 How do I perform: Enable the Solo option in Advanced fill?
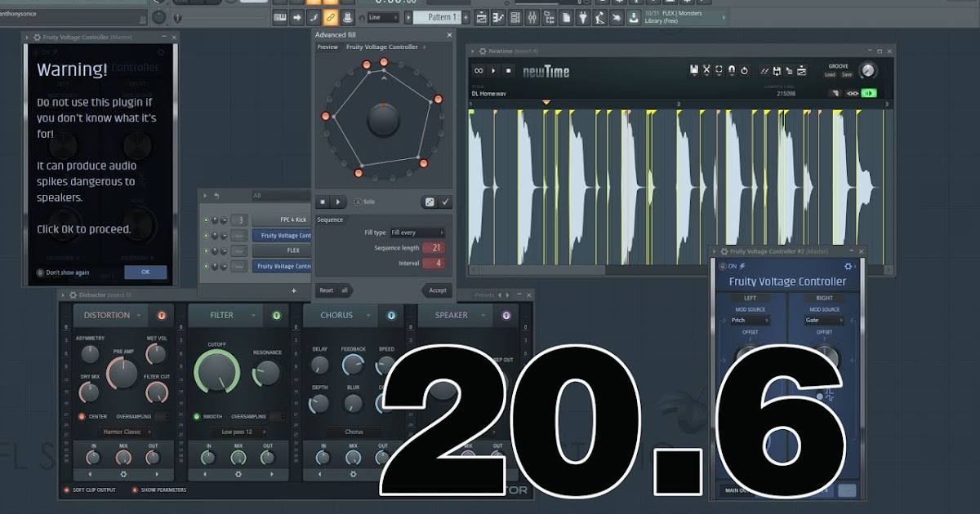358,202
